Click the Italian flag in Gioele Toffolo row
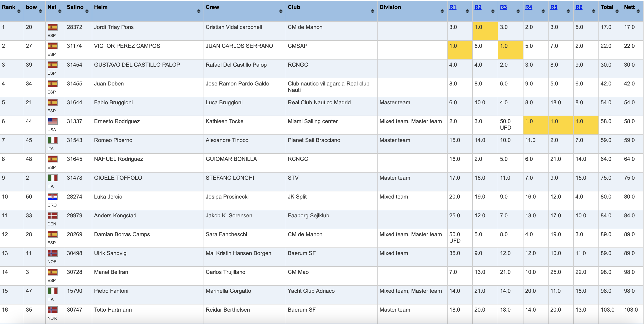Image resolution: width=644 pixels, height=324 pixels. 53,178
